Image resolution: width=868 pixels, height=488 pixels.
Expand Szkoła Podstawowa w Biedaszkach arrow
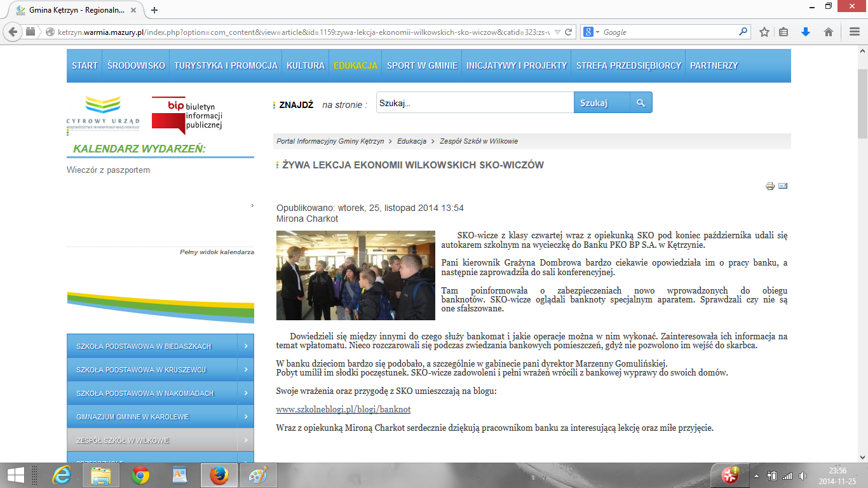click(245, 346)
